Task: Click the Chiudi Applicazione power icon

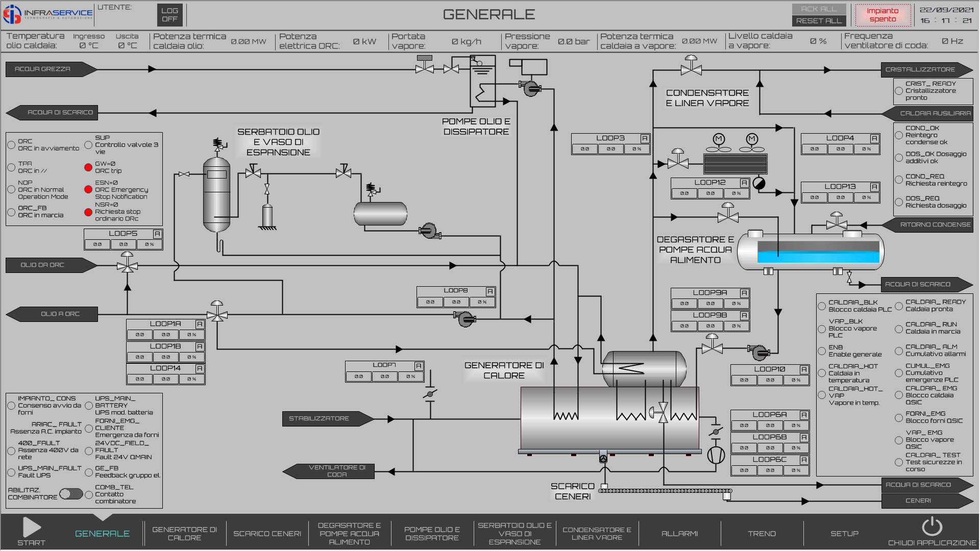Action: tap(932, 527)
